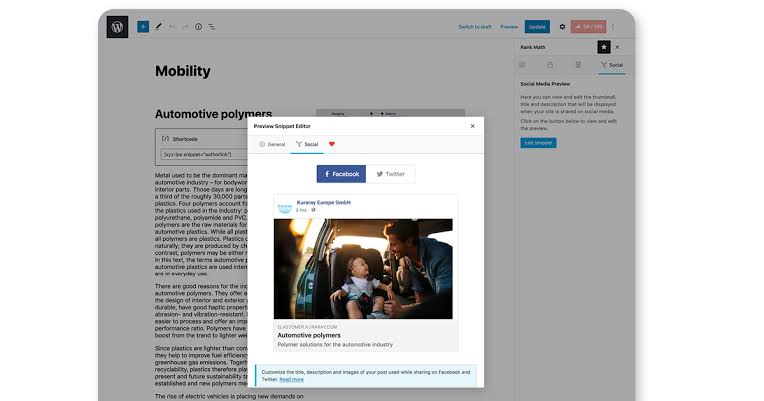Open the Read more link

click(x=291, y=379)
